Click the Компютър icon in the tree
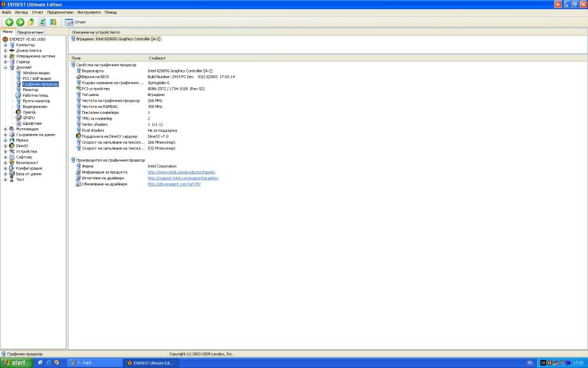The width and height of the screenshot is (588, 368). point(11,45)
